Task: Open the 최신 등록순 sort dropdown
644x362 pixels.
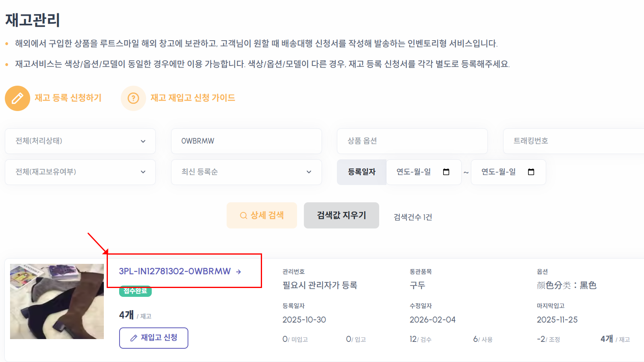Action: point(246,172)
